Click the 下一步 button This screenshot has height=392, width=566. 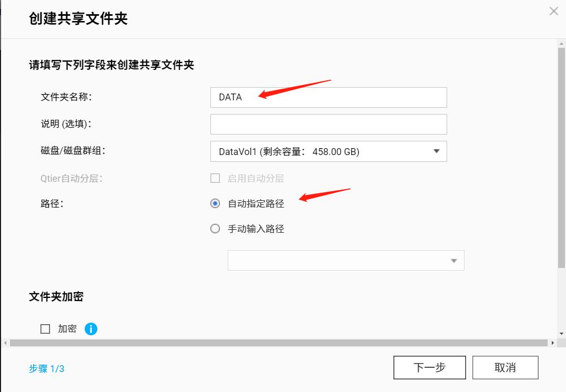(x=429, y=367)
